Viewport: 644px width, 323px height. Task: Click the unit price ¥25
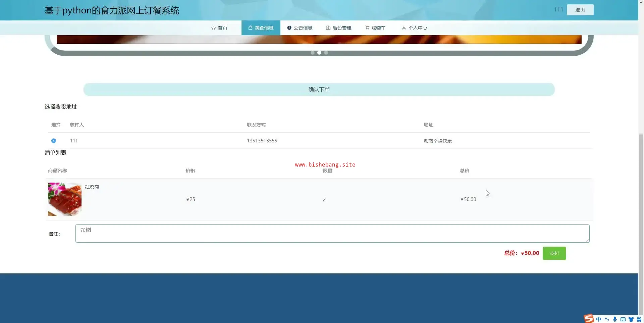pos(191,199)
